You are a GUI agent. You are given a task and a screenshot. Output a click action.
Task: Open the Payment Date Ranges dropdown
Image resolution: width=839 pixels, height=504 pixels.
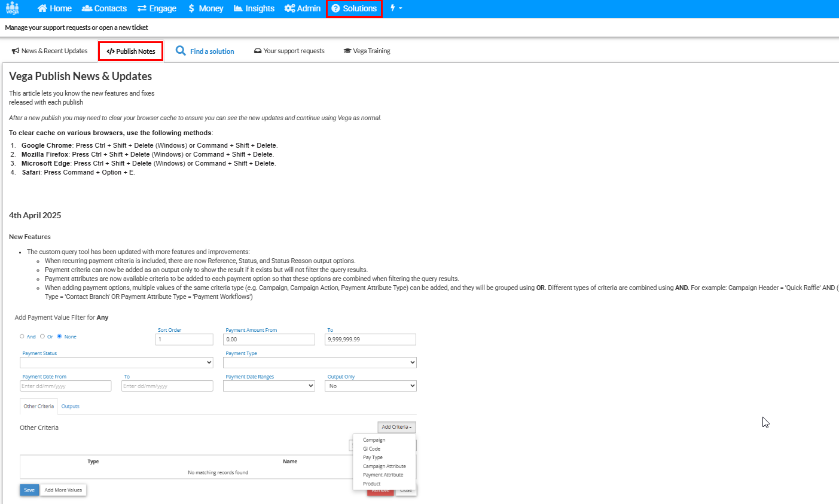269,386
